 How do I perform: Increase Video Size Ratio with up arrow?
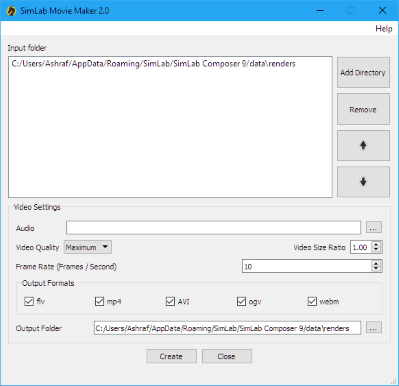pyautogui.click(x=376, y=245)
